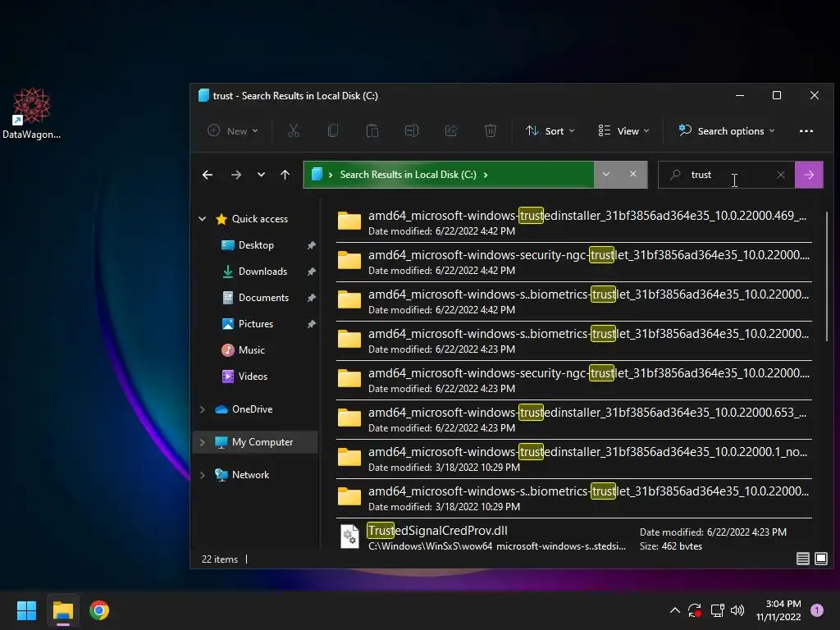This screenshot has width=840, height=630.
Task: Click the results vertical scrollbar
Action: tap(827, 276)
